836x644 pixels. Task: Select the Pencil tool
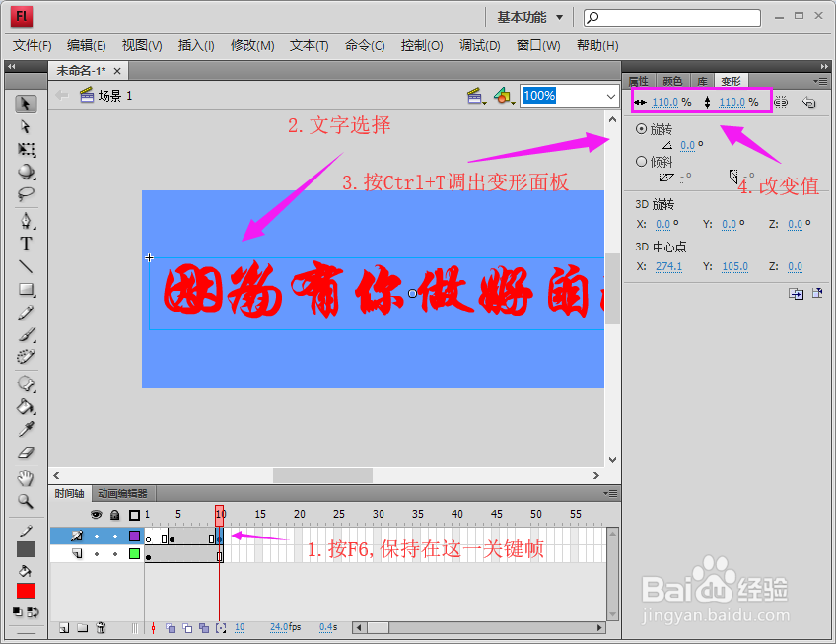[x=26, y=312]
